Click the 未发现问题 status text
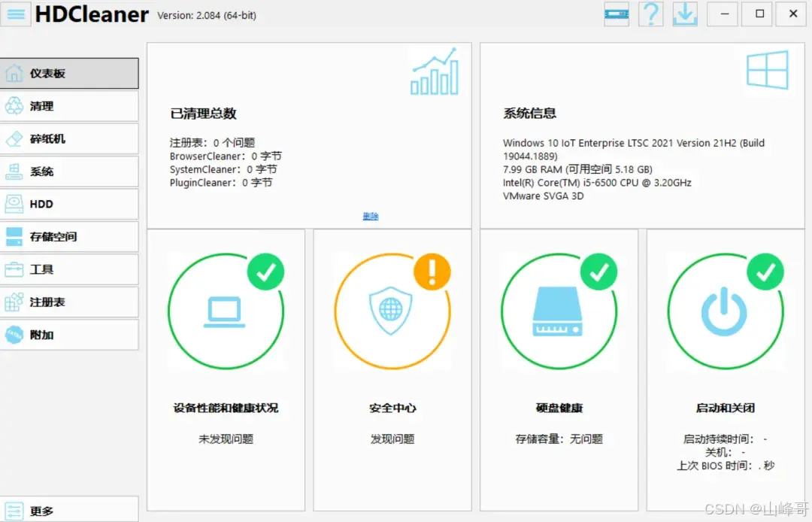Viewport: 812px width, 522px height. click(226, 439)
